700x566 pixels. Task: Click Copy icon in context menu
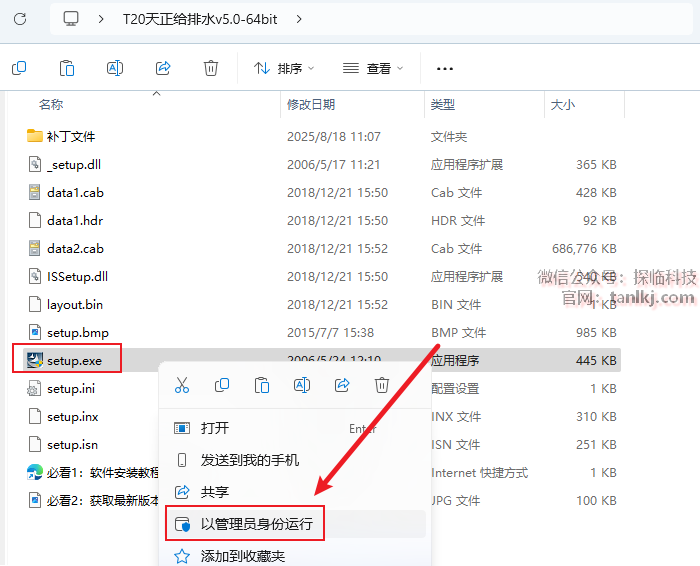(222, 385)
